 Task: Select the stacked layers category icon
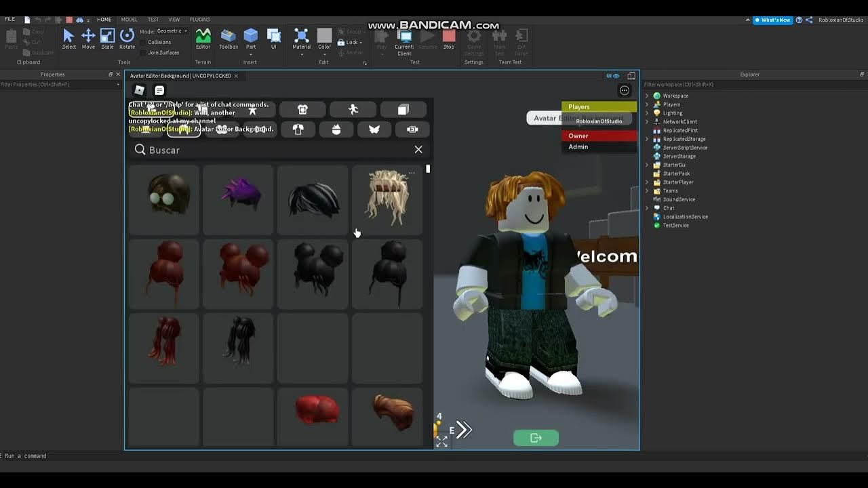pyautogui.click(x=403, y=109)
